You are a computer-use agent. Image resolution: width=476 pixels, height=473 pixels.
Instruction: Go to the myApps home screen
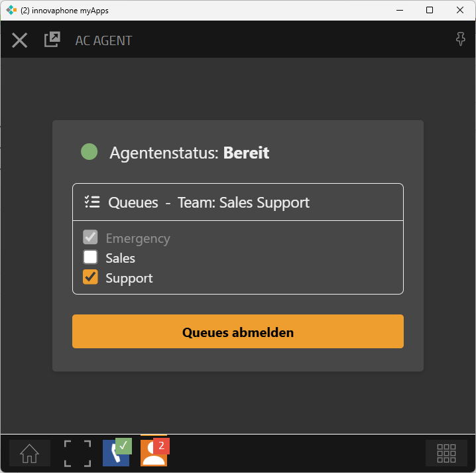point(30,453)
